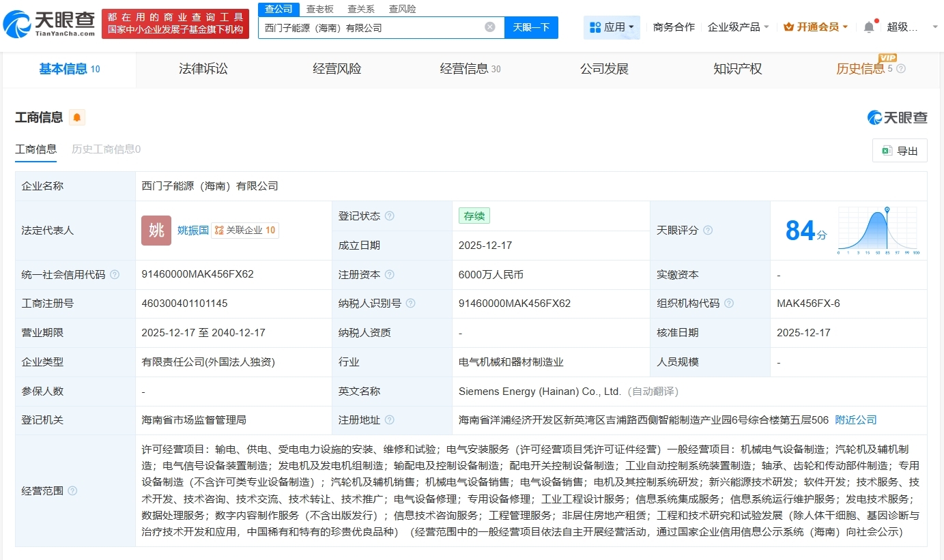Click the bell icon beside 工商信息 heading
Viewport: 944px width, 560px height.
pyautogui.click(x=76, y=117)
